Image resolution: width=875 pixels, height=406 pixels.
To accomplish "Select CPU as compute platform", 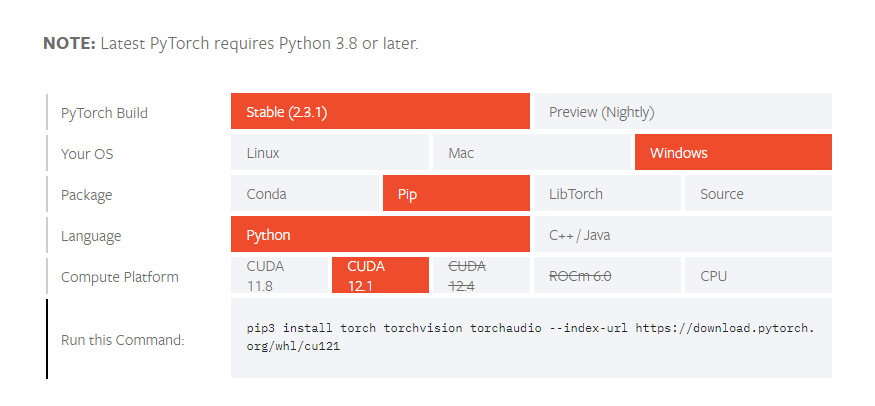I will point(758,276).
